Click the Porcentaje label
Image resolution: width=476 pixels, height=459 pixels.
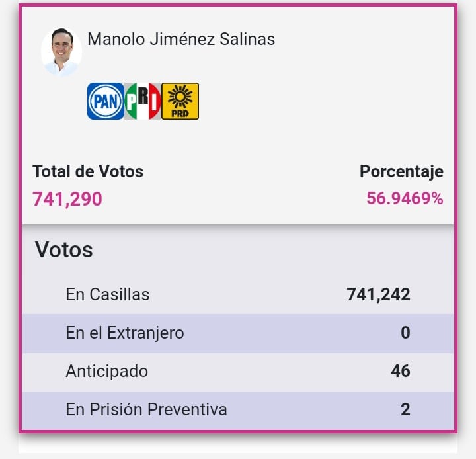[401, 171]
